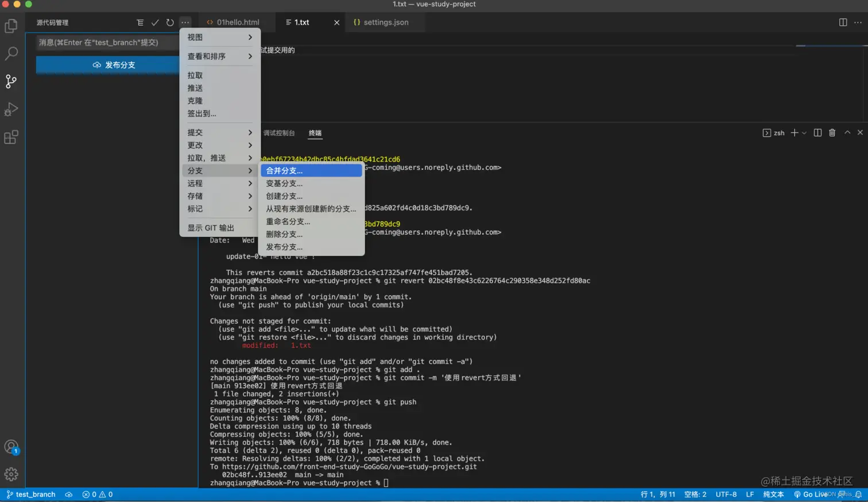Viewport: 868px width, 502px height.
Task: Kill terminal with trash icon
Action: [x=832, y=133]
